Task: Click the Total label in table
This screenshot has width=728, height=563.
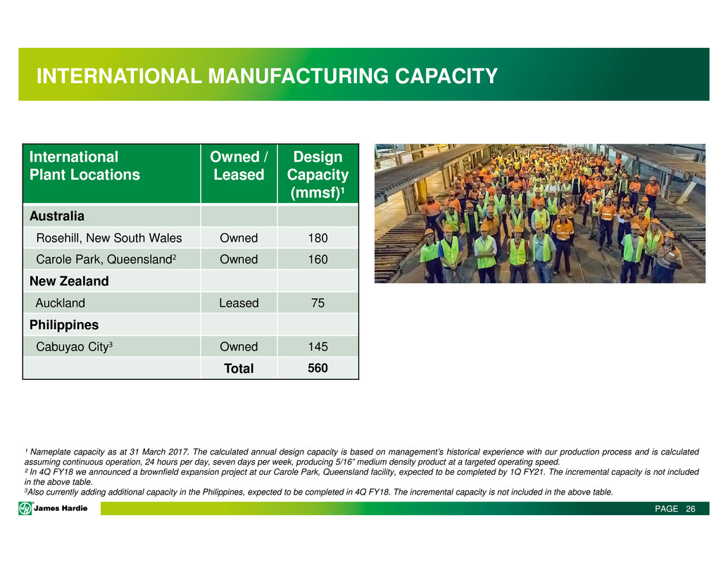Action: coord(238,368)
